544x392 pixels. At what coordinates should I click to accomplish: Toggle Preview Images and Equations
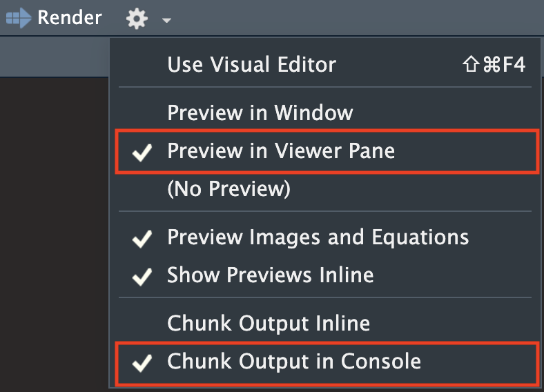tap(325, 237)
